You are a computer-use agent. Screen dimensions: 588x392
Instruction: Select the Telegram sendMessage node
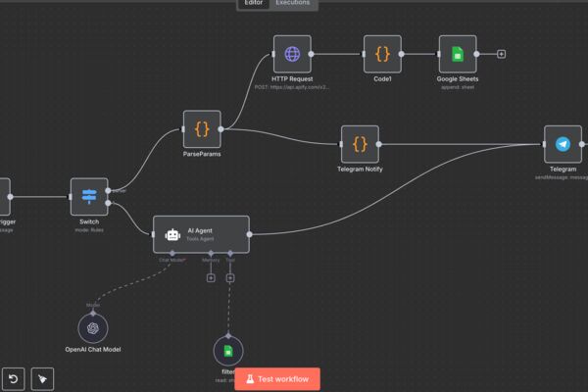(563, 144)
